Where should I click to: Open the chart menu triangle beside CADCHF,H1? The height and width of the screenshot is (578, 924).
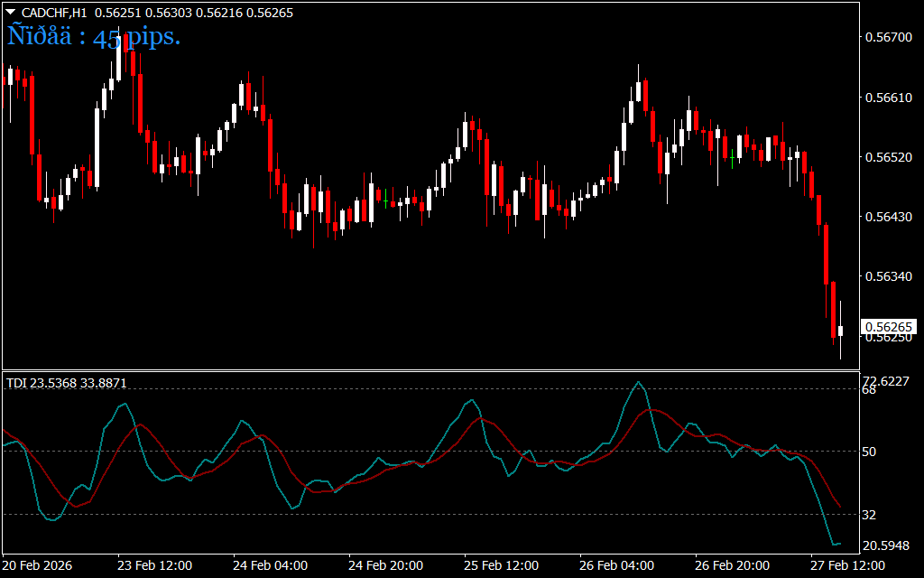11,13
